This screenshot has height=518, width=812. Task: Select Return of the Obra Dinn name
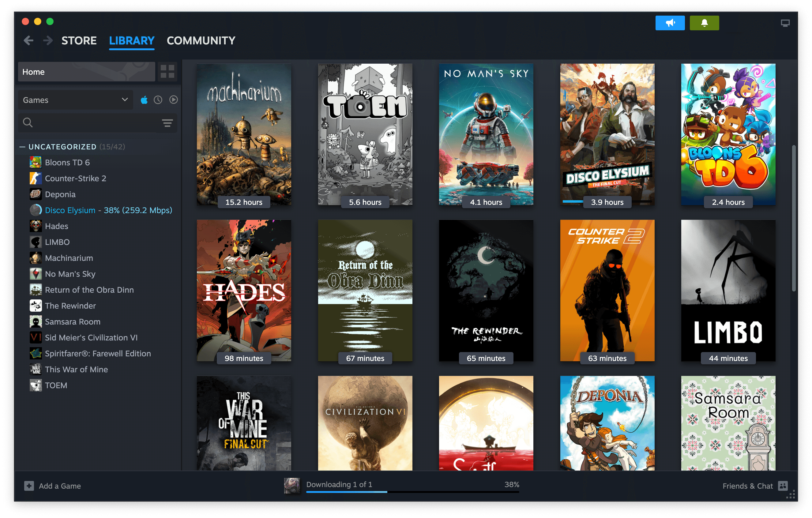[x=89, y=290]
